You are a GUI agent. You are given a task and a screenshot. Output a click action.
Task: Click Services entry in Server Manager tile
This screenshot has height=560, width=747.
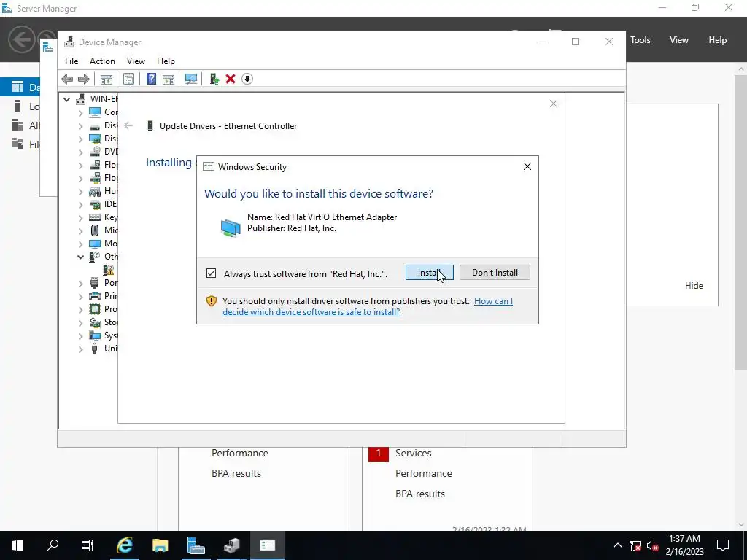[x=413, y=453]
